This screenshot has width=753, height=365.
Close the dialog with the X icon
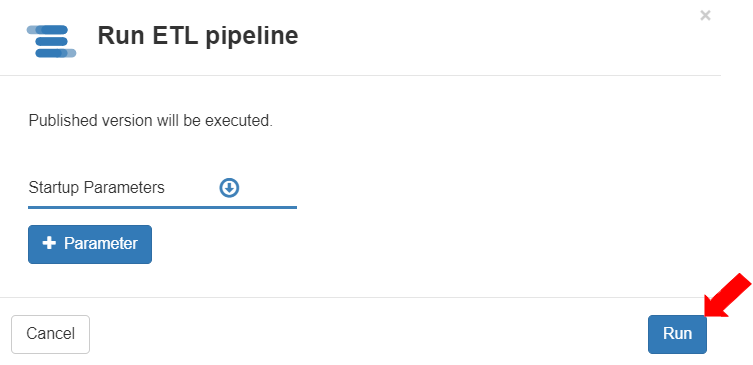(x=705, y=16)
